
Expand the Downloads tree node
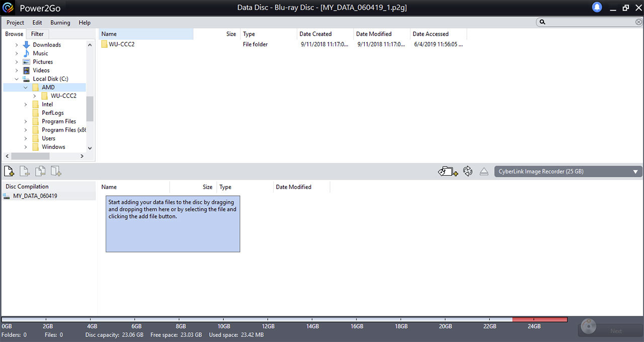[17, 45]
